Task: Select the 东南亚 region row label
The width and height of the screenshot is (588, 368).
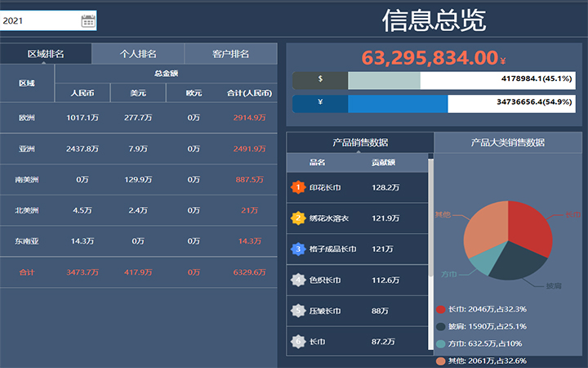Action: [27, 241]
